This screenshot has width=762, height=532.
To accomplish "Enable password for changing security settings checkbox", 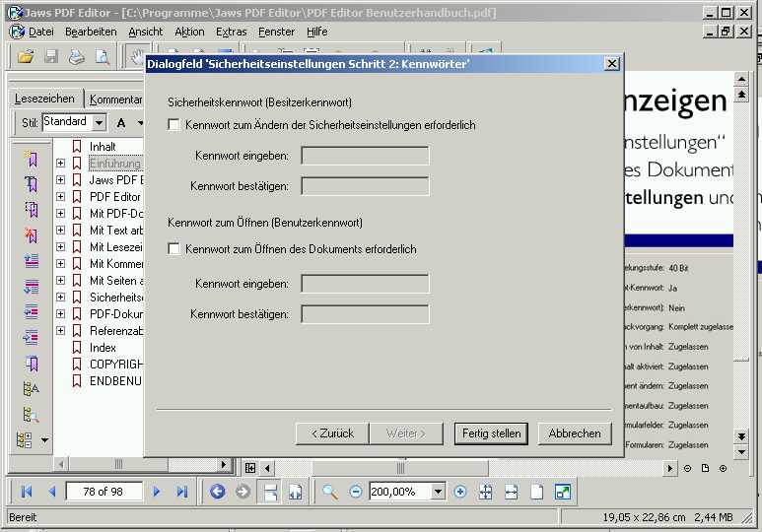I will pyautogui.click(x=173, y=124).
